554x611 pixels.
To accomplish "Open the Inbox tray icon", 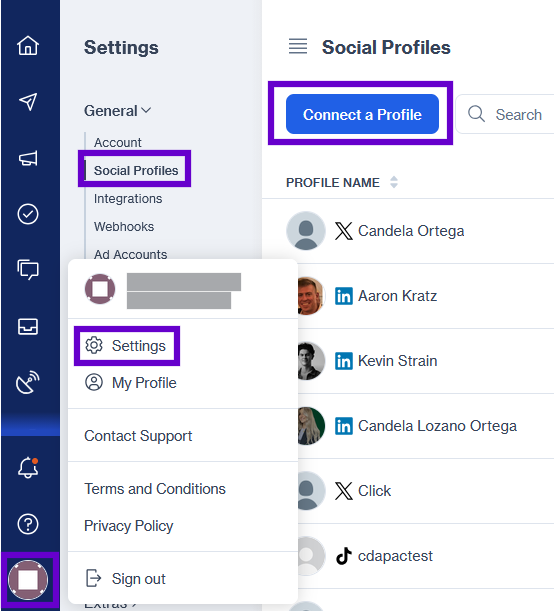I will click(28, 327).
